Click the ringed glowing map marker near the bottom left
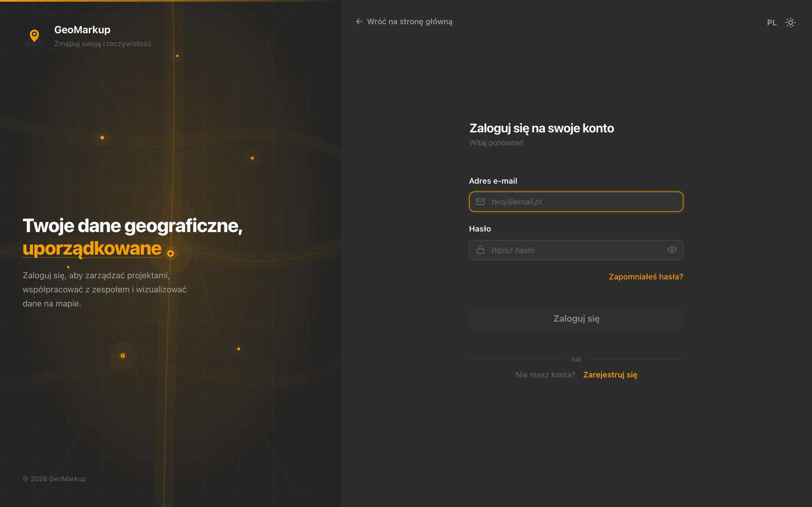 [x=123, y=356]
